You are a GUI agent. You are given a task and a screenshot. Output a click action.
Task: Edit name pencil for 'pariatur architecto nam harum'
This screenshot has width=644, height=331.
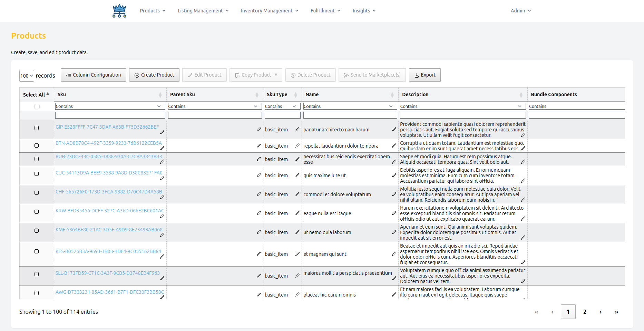coord(394,129)
